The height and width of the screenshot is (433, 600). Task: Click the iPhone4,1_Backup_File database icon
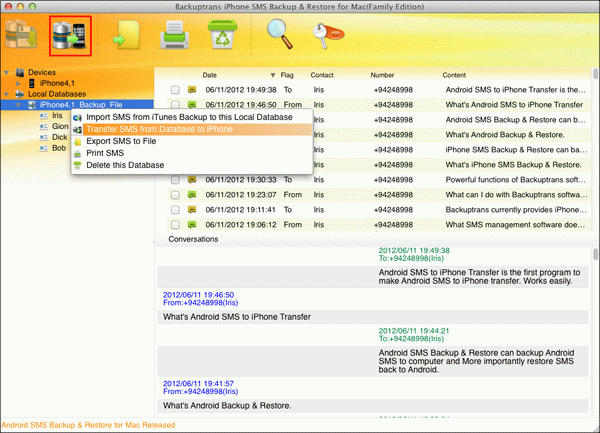[x=32, y=105]
